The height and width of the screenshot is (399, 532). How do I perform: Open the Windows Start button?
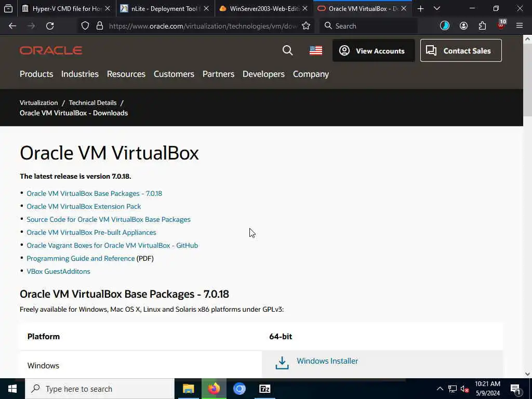click(12, 389)
